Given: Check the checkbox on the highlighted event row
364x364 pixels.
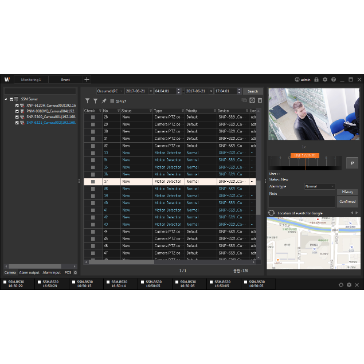Looking at the screenshot, I should click(x=93, y=182).
